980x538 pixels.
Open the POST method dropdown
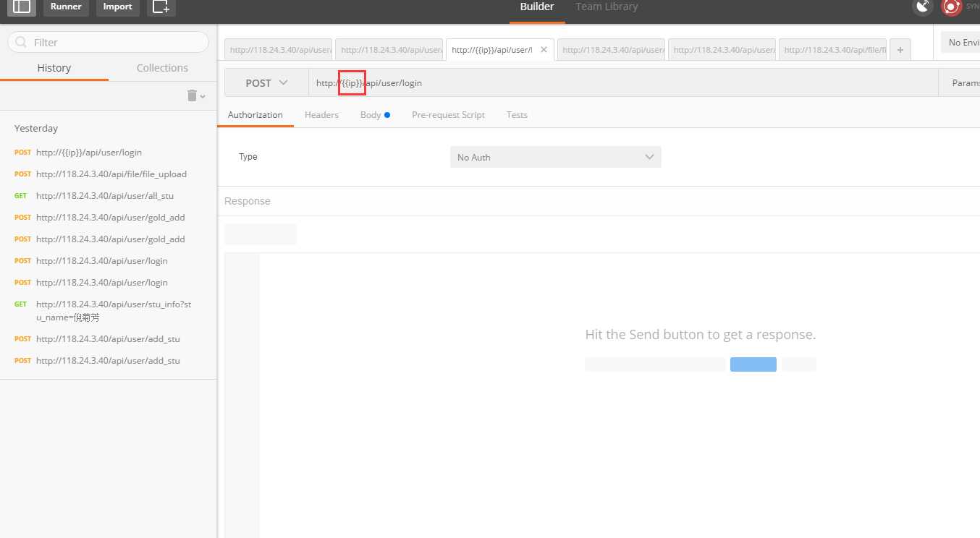pyautogui.click(x=266, y=83)
